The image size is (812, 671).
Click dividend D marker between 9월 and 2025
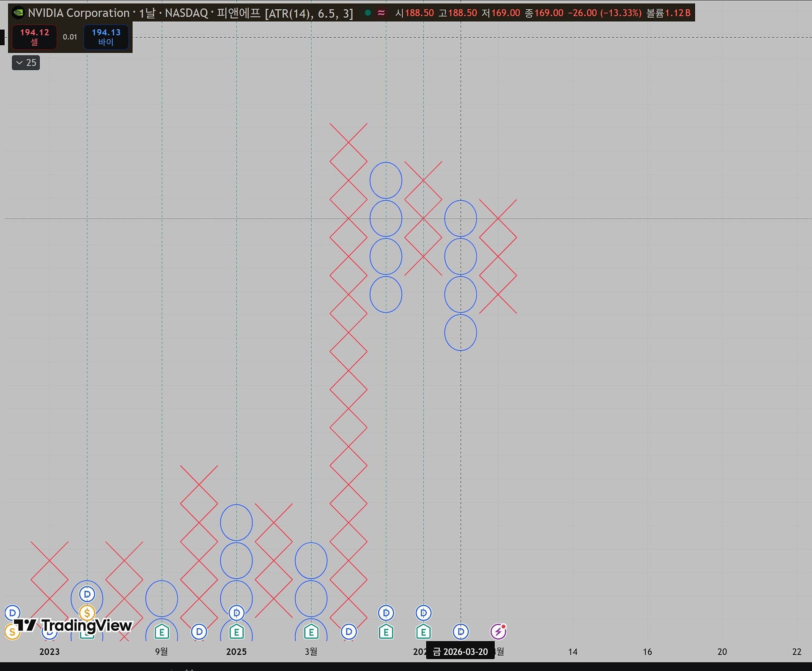point(199,632)
